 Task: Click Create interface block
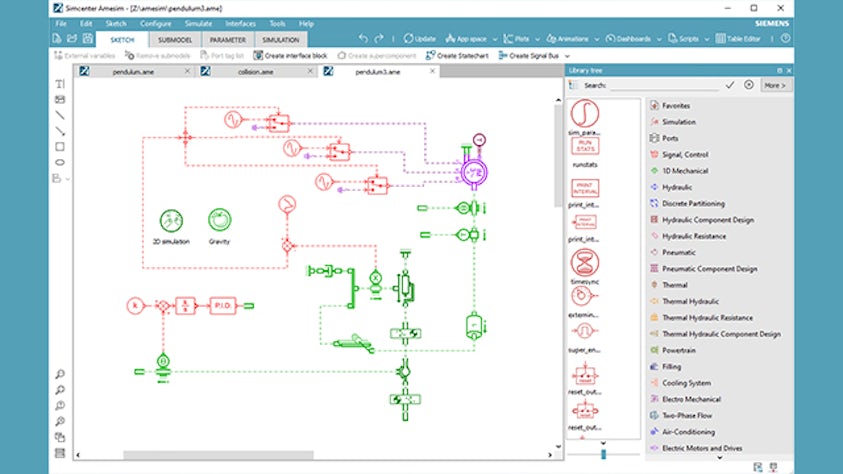290,55
